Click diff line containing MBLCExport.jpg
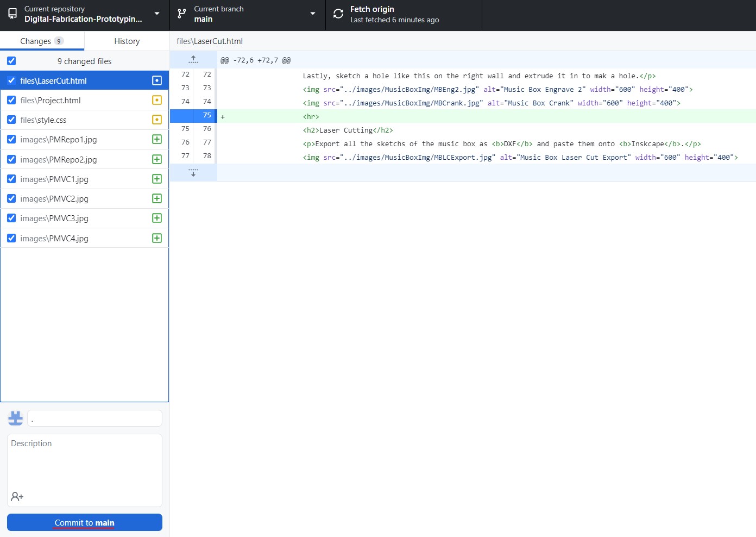This screenshot has width=756, height=537. tap(487, 157)
